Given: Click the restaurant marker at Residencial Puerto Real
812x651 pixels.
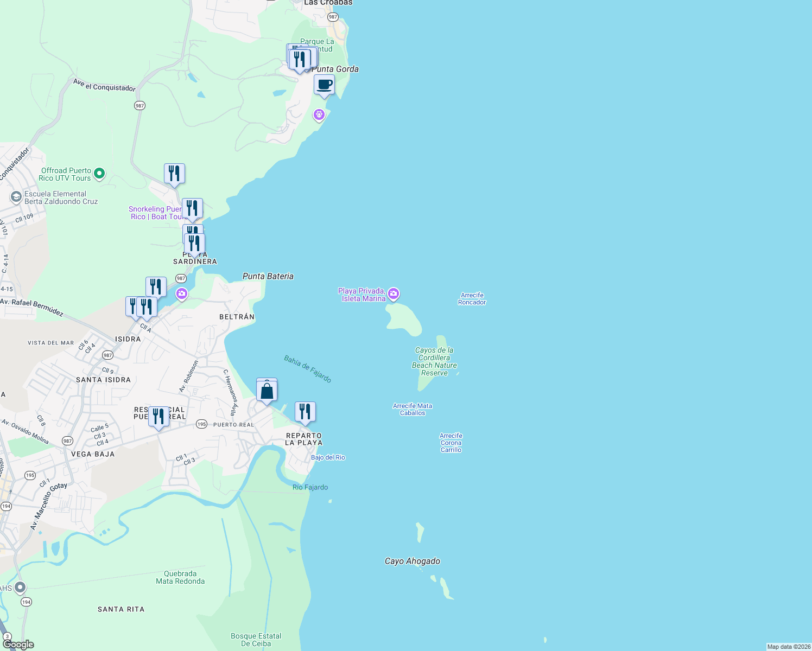Looking at the screenshot, I should [158, 416].
